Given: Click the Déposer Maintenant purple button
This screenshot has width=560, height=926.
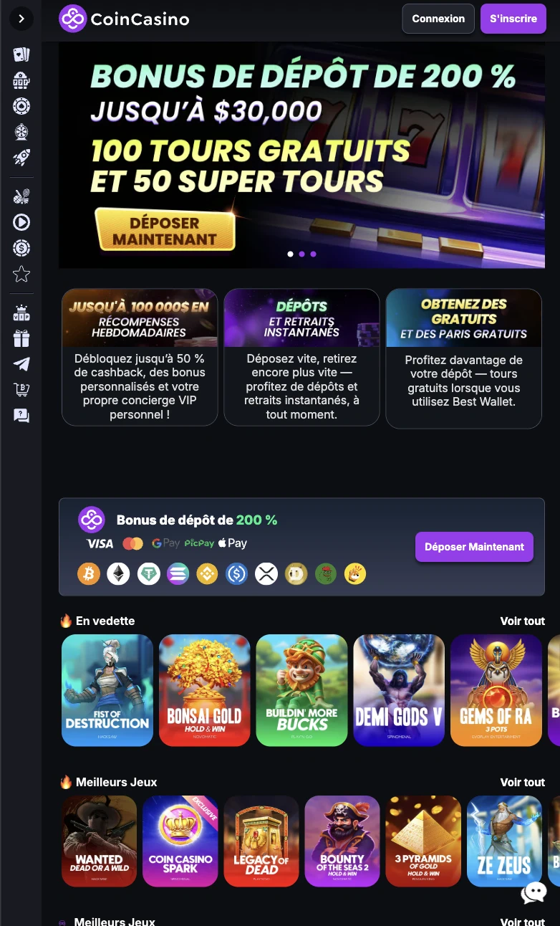Looking at the screenshot, I should 474,547.
